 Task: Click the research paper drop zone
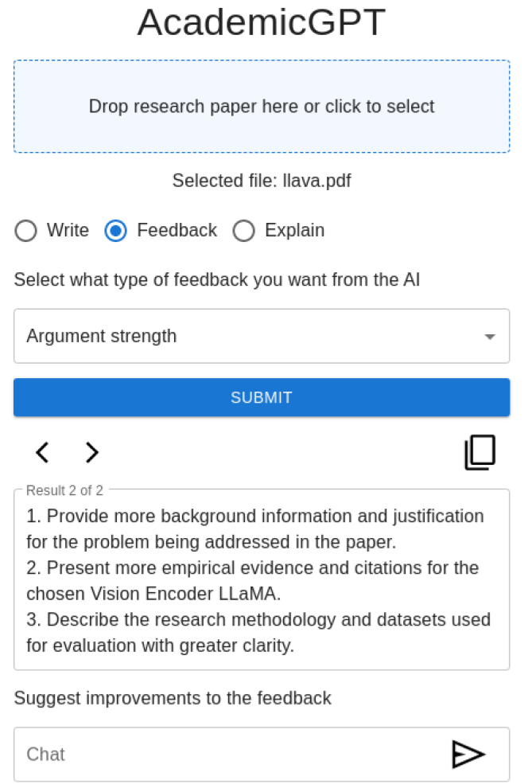tap(262, 107)
